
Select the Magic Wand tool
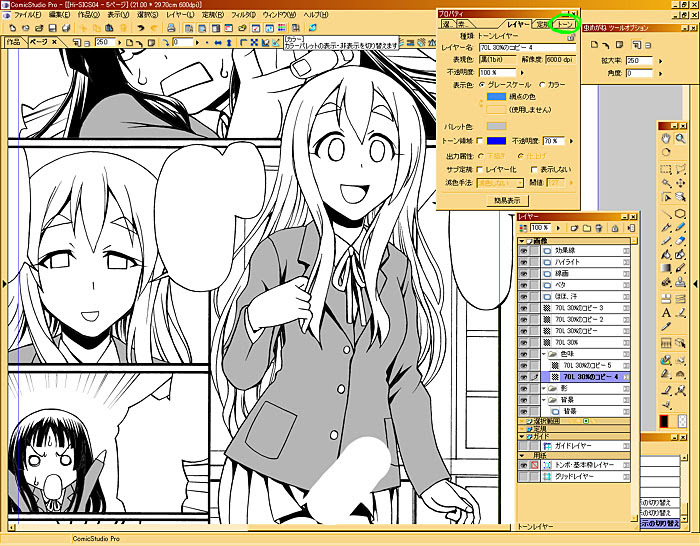coord(666,183)
